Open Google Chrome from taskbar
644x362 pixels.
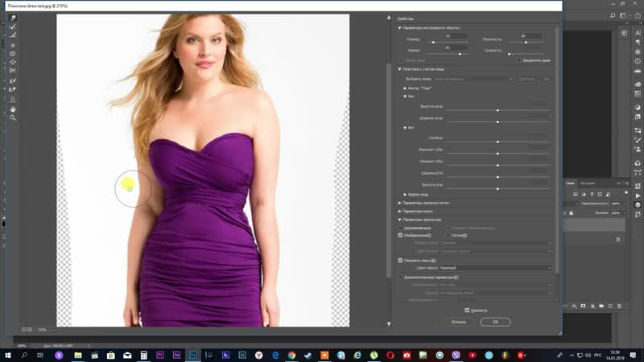click(291, 356)
